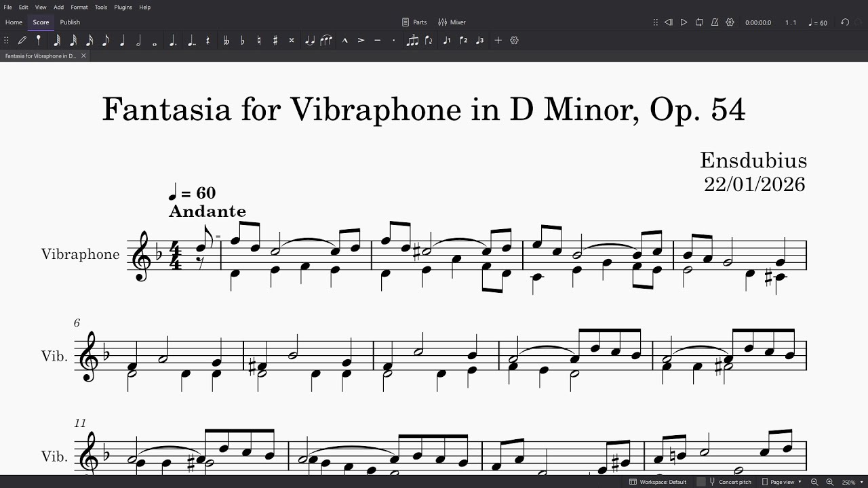Choose the 64th note duration
The height and width of the screenshot is (488, 868).
point(57,41)
